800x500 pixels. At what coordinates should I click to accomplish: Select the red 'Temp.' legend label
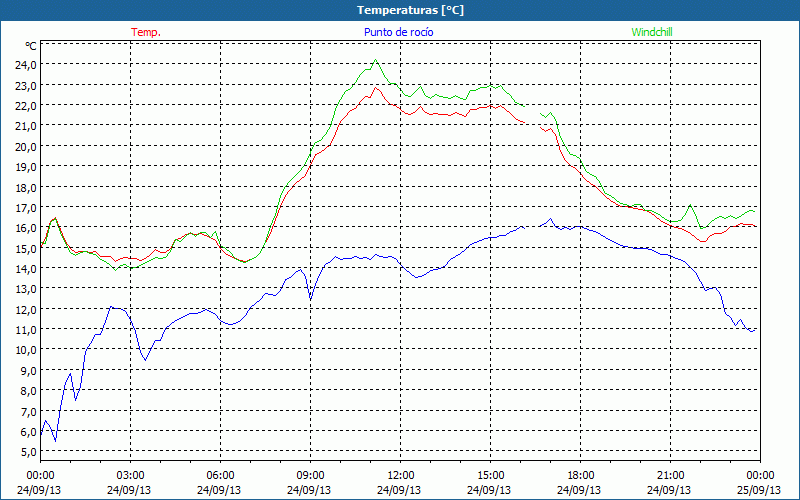pyautogui.click(x=146, y=32)
